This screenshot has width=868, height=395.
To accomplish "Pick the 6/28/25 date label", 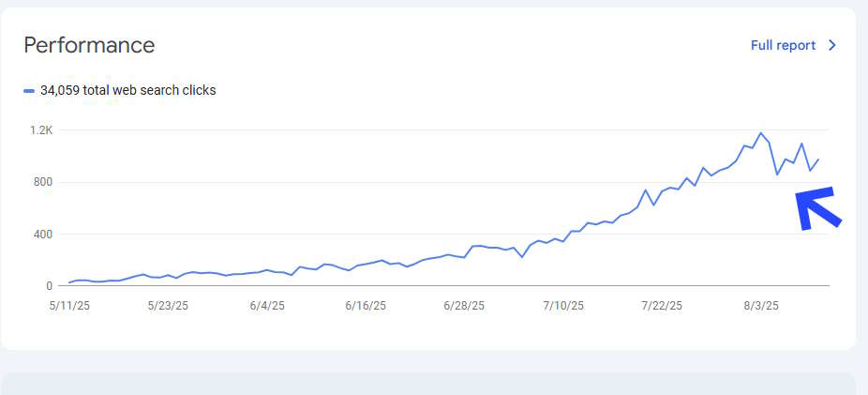I will [x=464, y=306].
